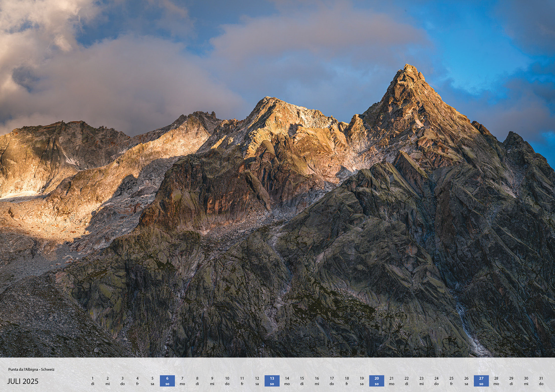Choose calendar day 24 (do)
The image size is (555, 392).
[x=436, y=381]
